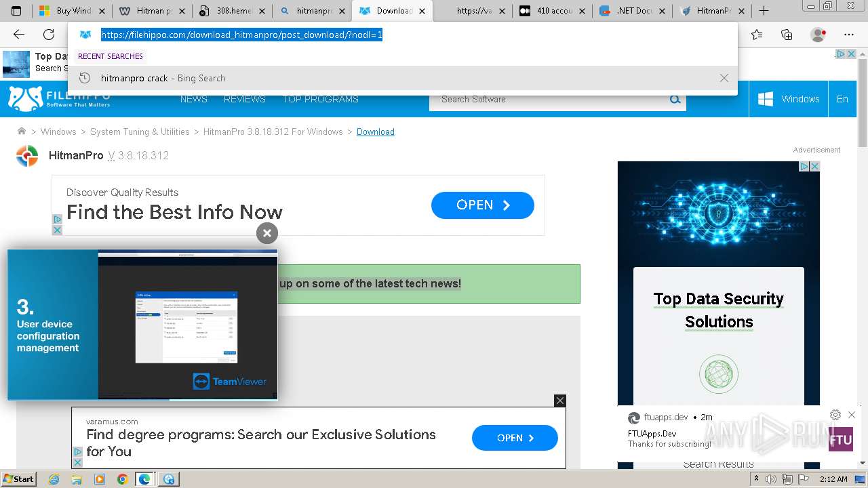Close the floating TeamViewer video popup

267,233
